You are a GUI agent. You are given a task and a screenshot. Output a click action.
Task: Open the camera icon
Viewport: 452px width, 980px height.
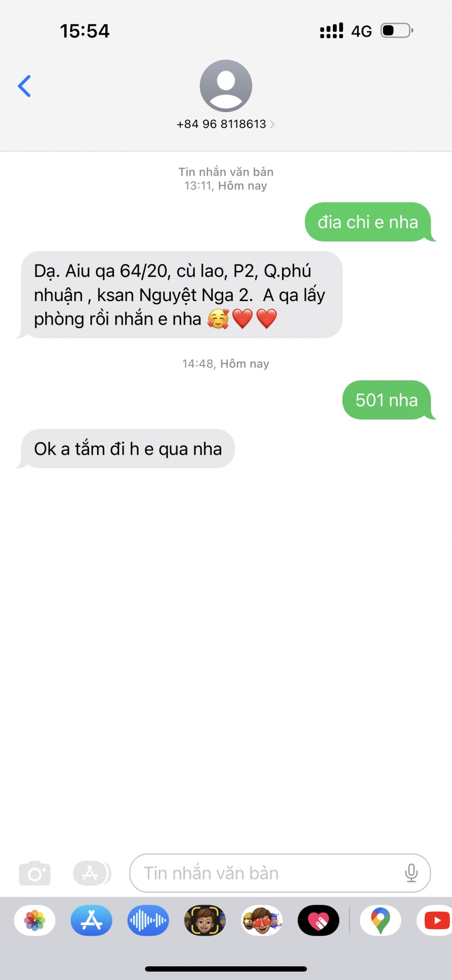click(x=35, y=873)
